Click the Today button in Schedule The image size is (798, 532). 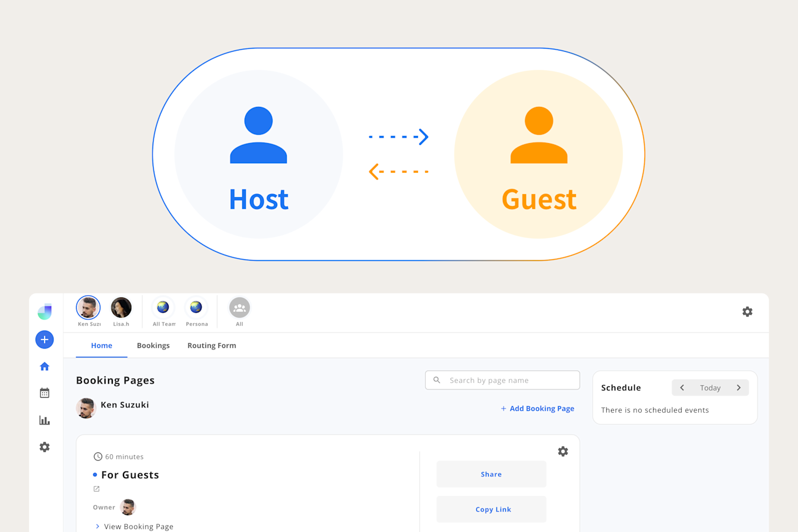tap(710, 388)
